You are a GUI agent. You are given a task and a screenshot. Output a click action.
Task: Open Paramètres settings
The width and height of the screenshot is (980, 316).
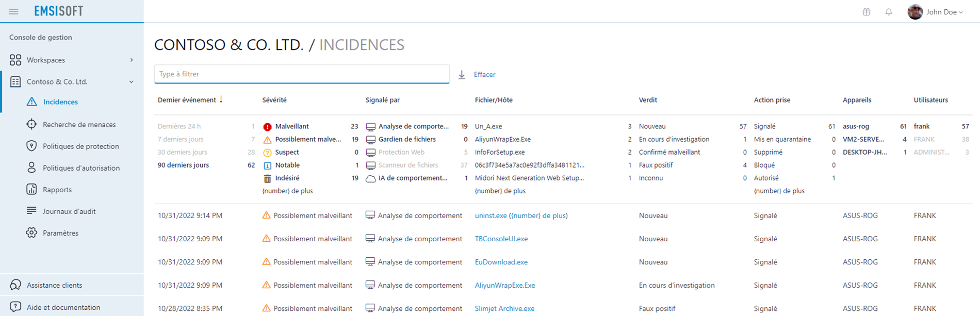point(61,232)
